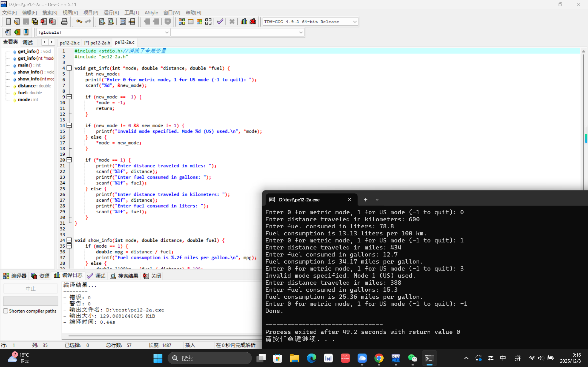This screenshot has height=367, width=588.
Task: Click the Stop Execution X icon
Action: (x=232, y=21)
